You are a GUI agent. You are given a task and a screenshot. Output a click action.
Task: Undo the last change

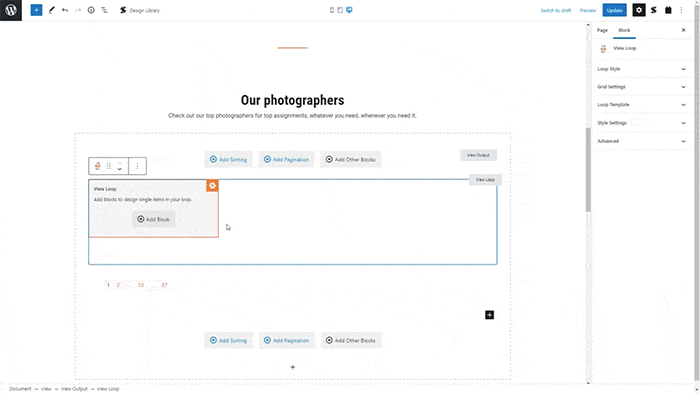[65, 10]
